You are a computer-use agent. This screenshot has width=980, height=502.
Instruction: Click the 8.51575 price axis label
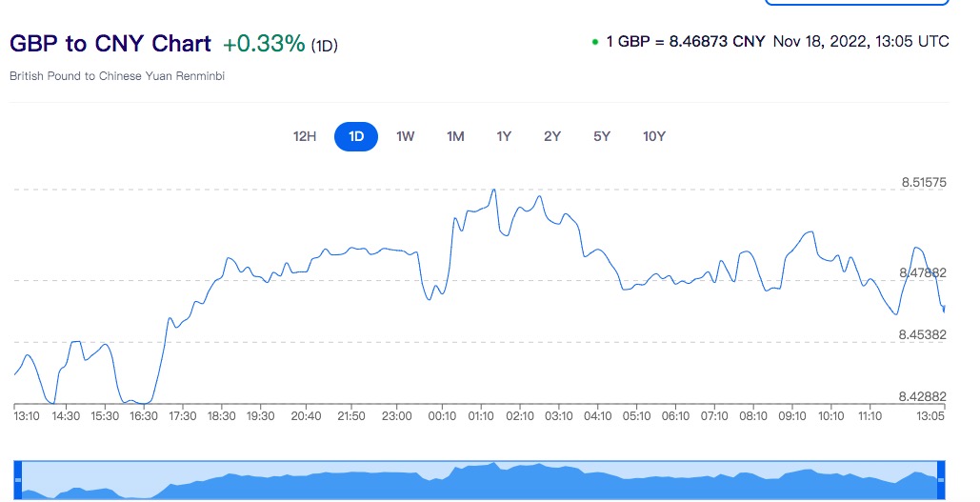click(x=924, y=181)
